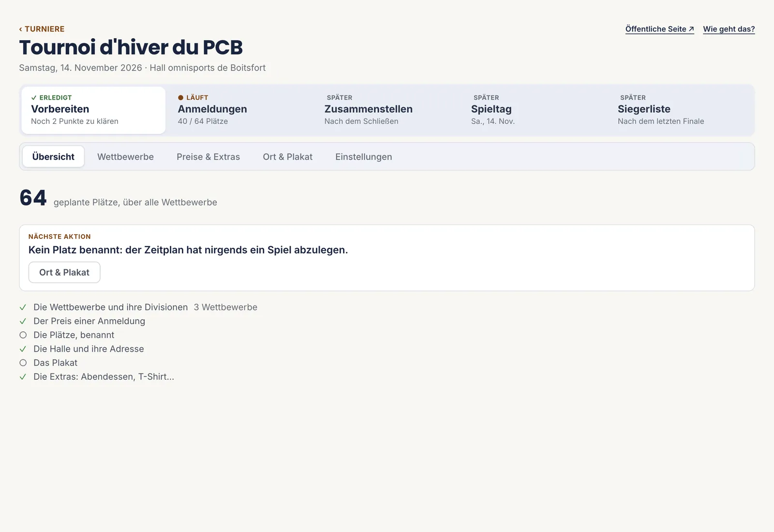Click the green Erledigt checkmark icon
Viewport: 774px width, 532px height.
tap(34, 98)
